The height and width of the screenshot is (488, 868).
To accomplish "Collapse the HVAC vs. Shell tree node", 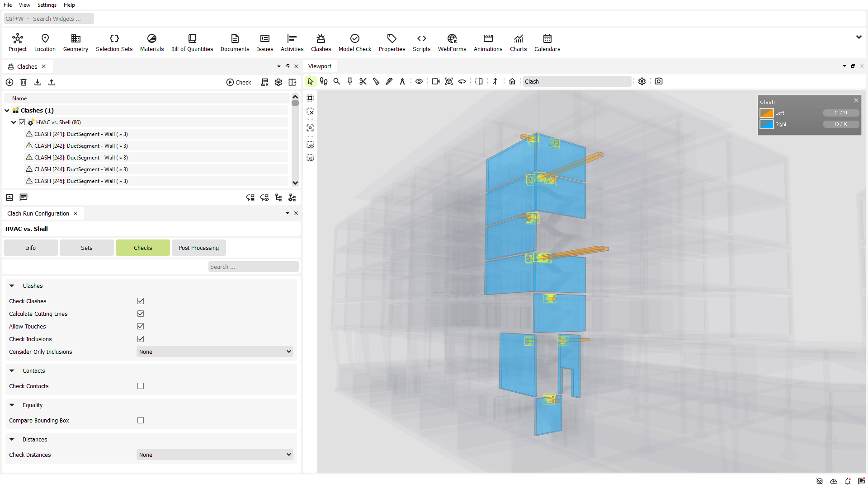I will (x=14, y=122).
